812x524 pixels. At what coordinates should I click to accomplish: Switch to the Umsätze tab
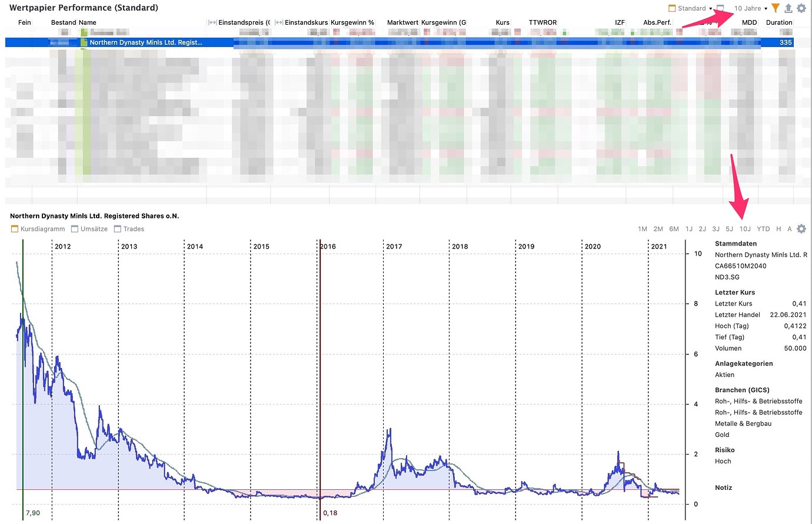pos(89,229)
